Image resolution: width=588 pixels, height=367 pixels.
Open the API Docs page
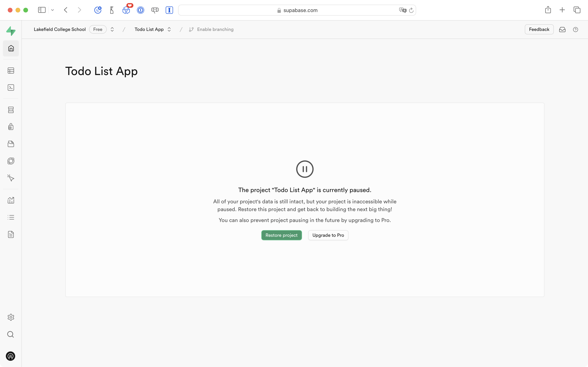point(11,234)
